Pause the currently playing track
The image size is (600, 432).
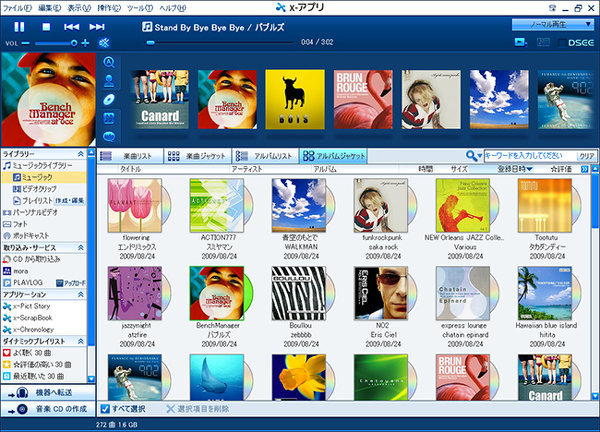20,26
